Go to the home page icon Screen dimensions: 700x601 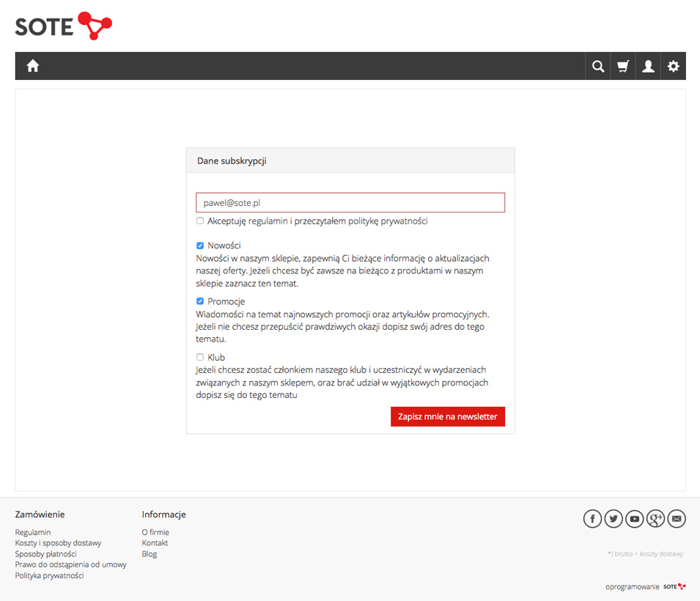pos(32,66)
